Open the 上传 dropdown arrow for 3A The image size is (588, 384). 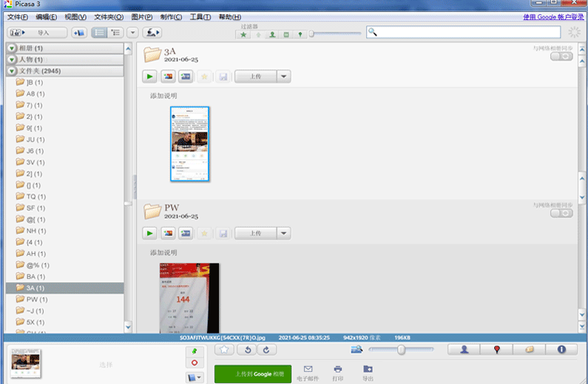[x=284, y=76]
